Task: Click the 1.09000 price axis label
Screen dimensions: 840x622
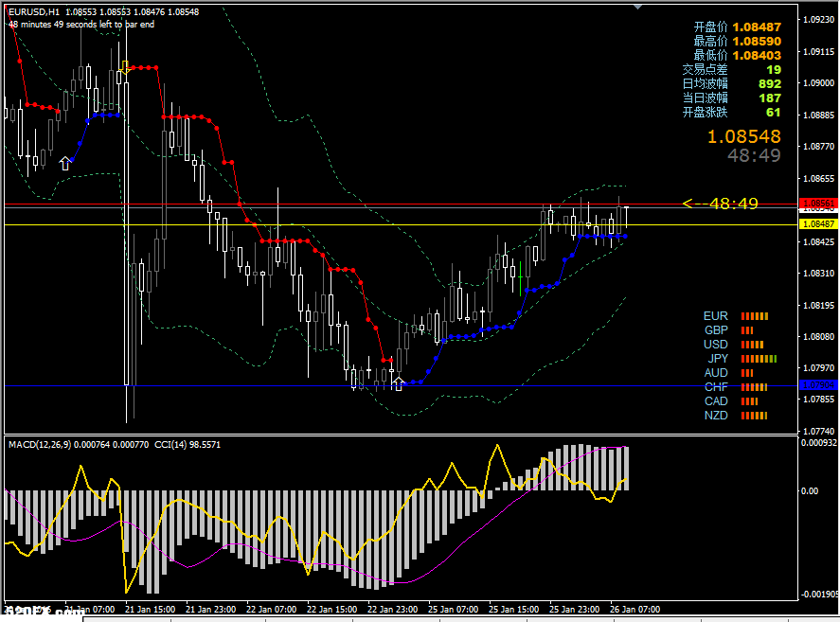Action: (x=818, y=83)
